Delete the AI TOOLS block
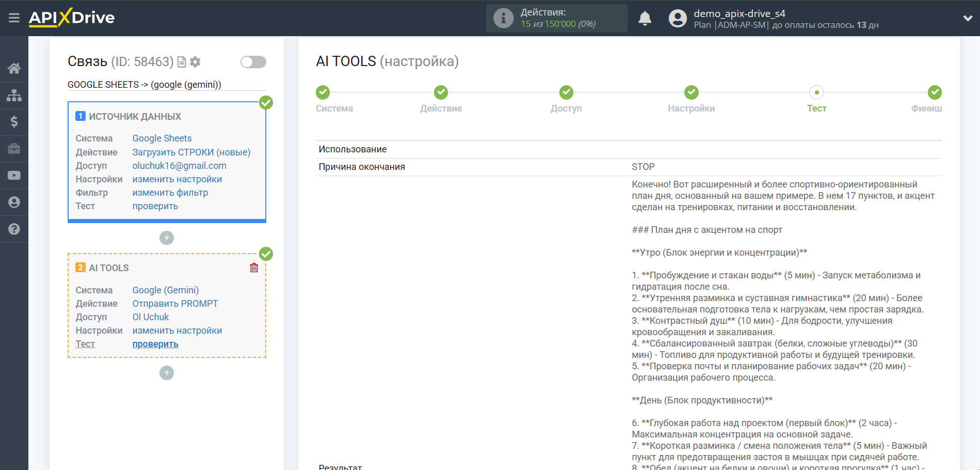 [254, 268]
